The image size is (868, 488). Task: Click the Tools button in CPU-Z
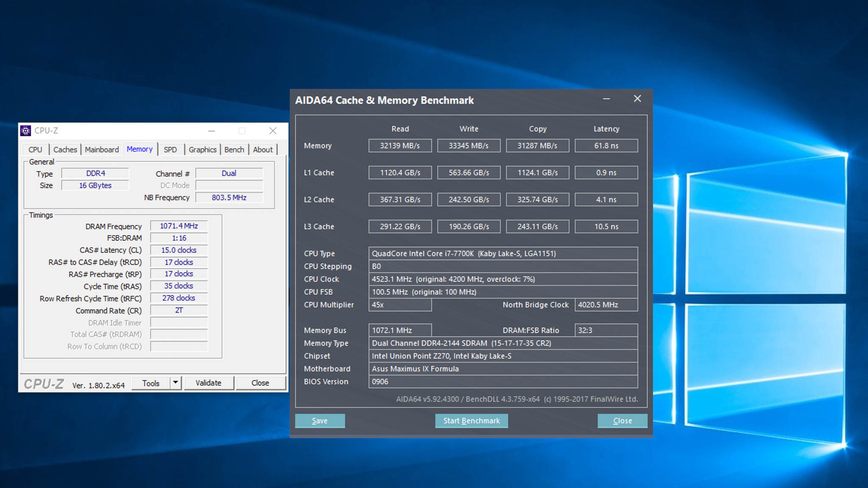point(151,383)
